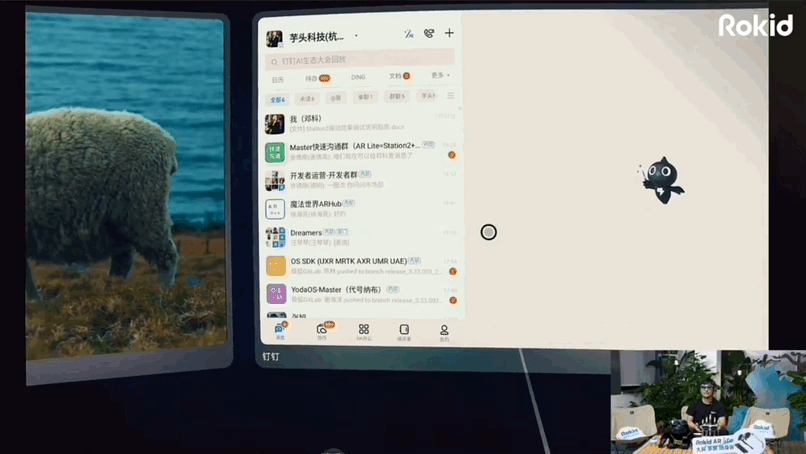Open the filter list menu icon
Image resolution: width=806 pixels, height=454 pixels.
point(450,96)
